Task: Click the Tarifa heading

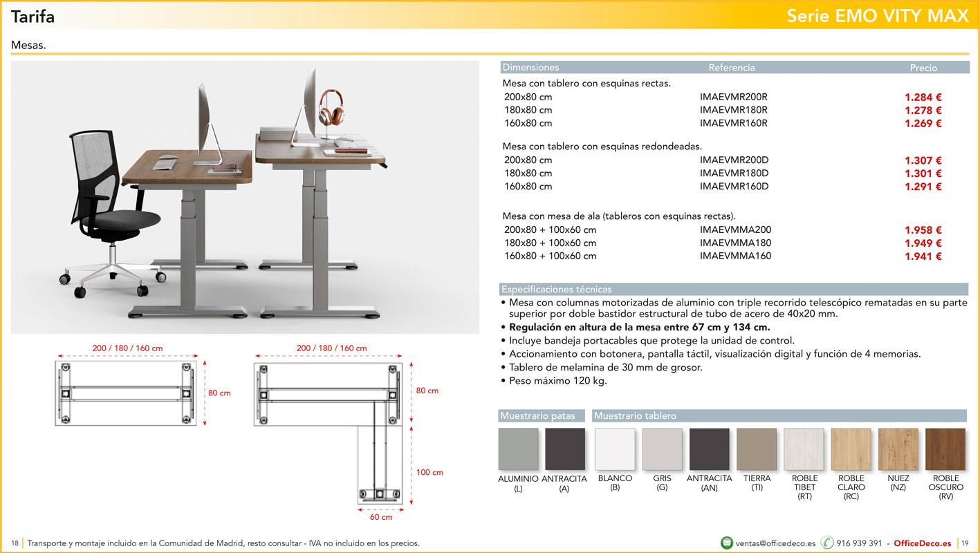Action: click(x=33, y=17)
